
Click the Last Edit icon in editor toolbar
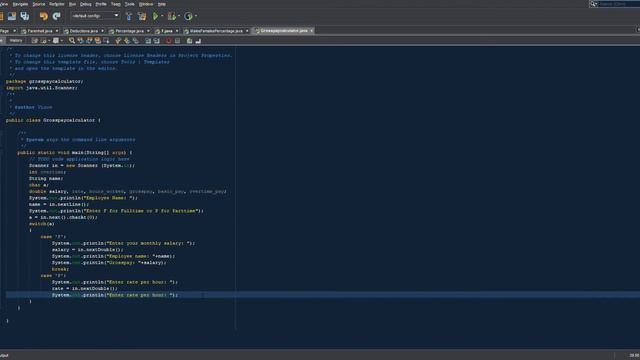pos(35,40)
